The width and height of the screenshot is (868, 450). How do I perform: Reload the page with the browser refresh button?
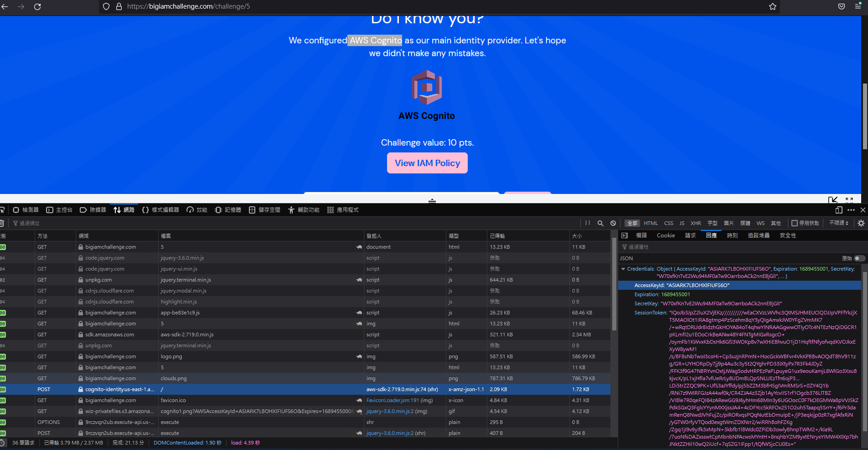click(x=37, y=7)
